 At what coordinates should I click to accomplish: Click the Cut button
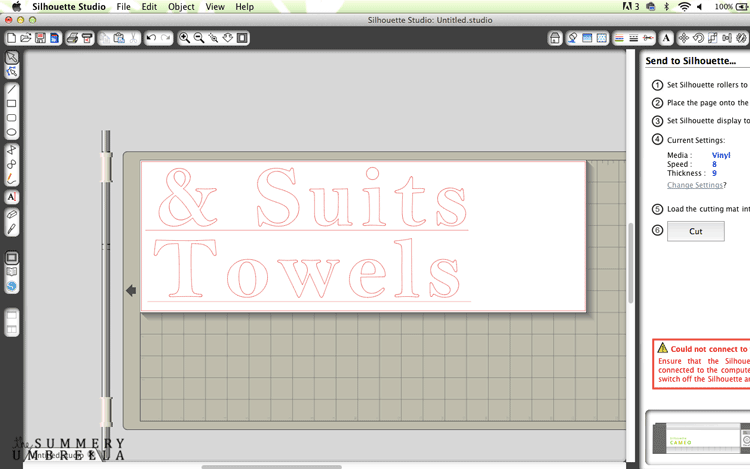pos(695,231)
